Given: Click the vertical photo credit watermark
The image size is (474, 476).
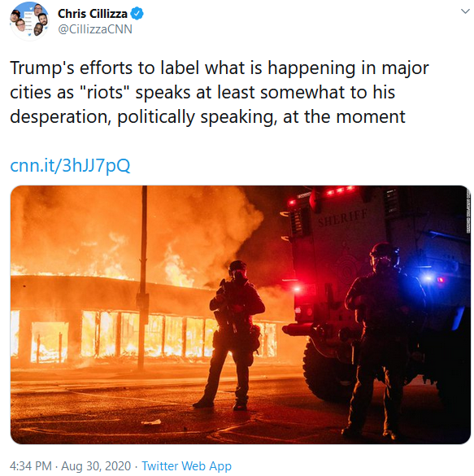Looking at the screenshot, I should pyautogui.click(x=468, y=211).
